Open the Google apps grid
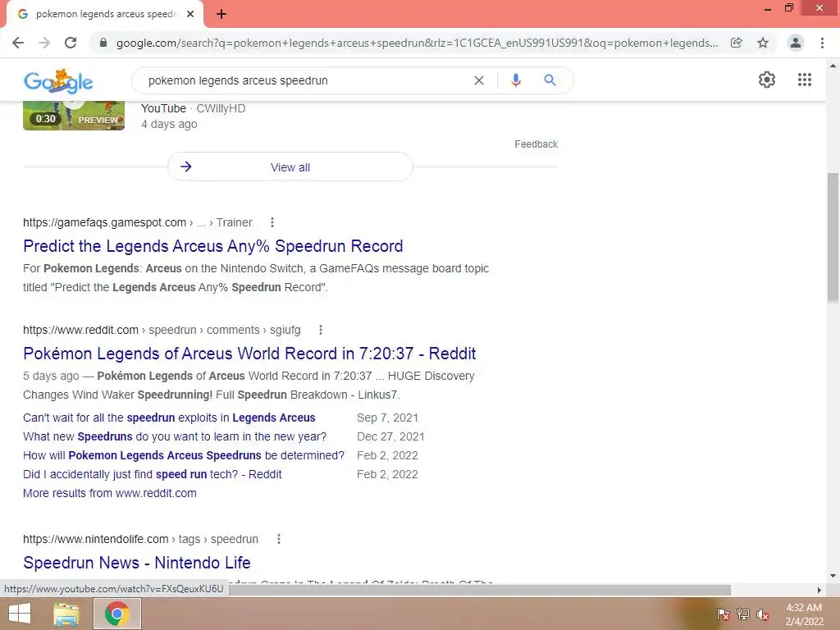 pyautogui.click(x=805, y=80)
